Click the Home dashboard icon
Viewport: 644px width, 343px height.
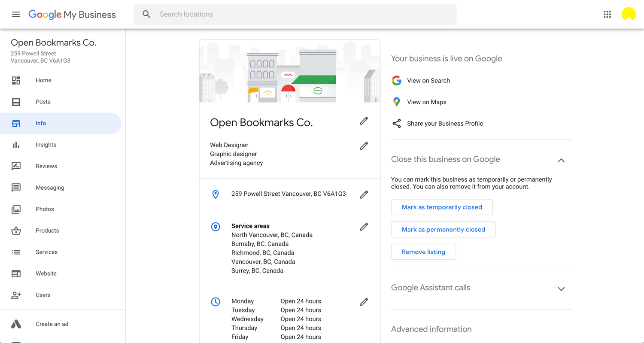16,80
